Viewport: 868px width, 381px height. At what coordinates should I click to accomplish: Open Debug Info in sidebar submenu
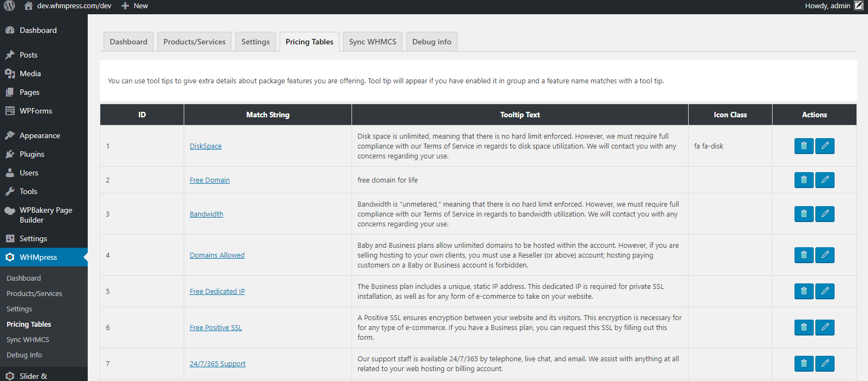(x=24, y=355)
